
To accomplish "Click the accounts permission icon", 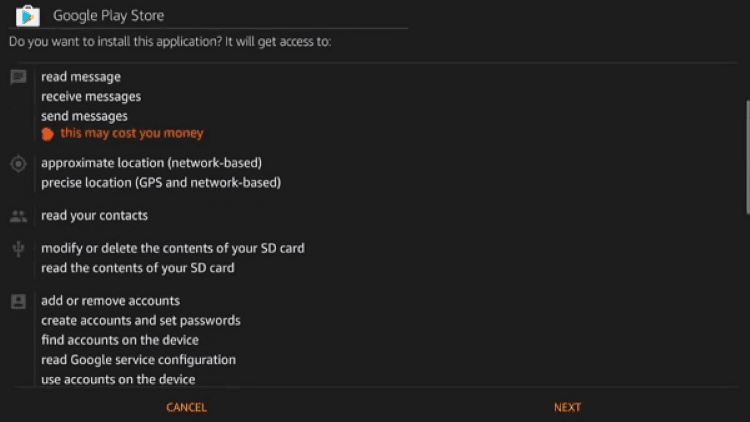I will point(18,301).
